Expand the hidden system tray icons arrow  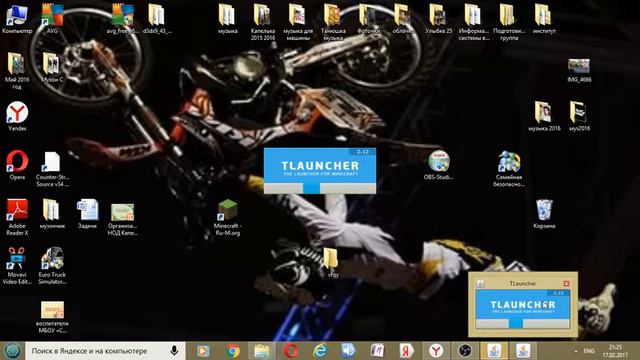point(576,351)
